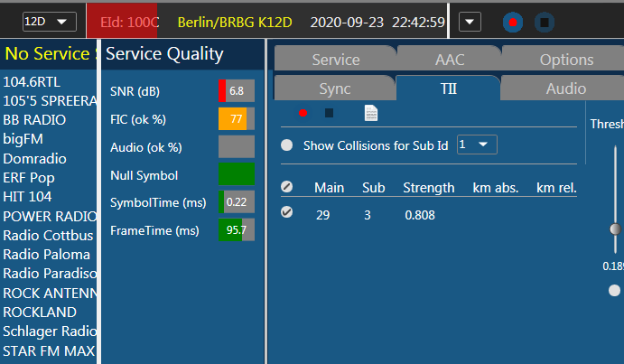Select the BB RADIO service
This screenshot has height=364, width=624.
tap(34, 119)
